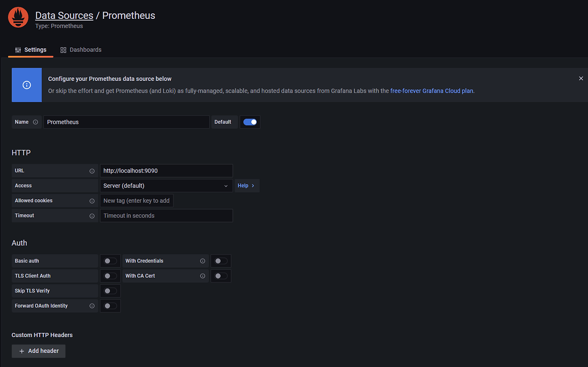
Task: Open the Access Server (default) dropdown
Action: (166, 186)
